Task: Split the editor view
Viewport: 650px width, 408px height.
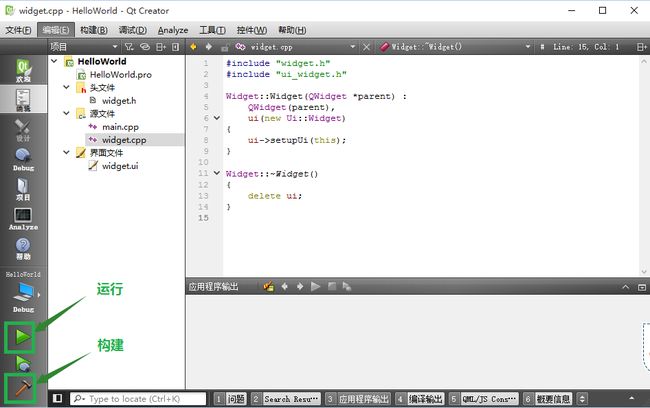Action: 641,47
